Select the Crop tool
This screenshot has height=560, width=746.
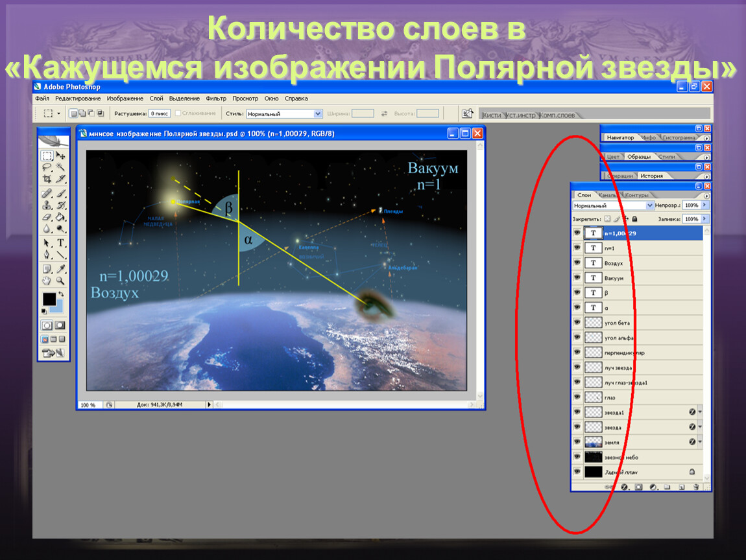click(47, 179)
